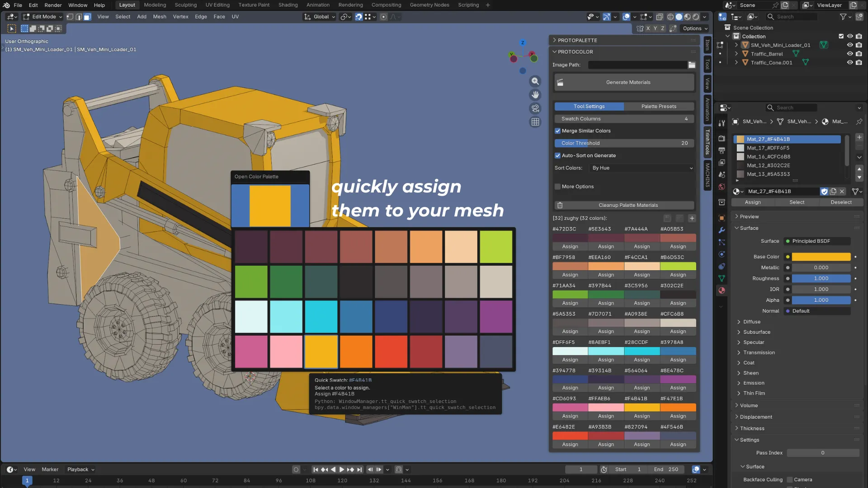The height and width of the screenshot is (488, 868).
Task: Open the Material properties tab icon
Action: (x=722, y=291)
